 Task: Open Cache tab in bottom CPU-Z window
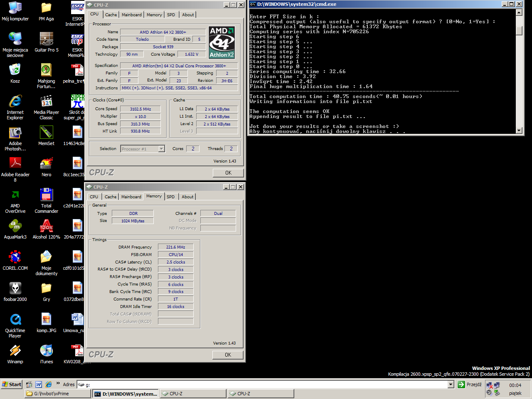111,197
